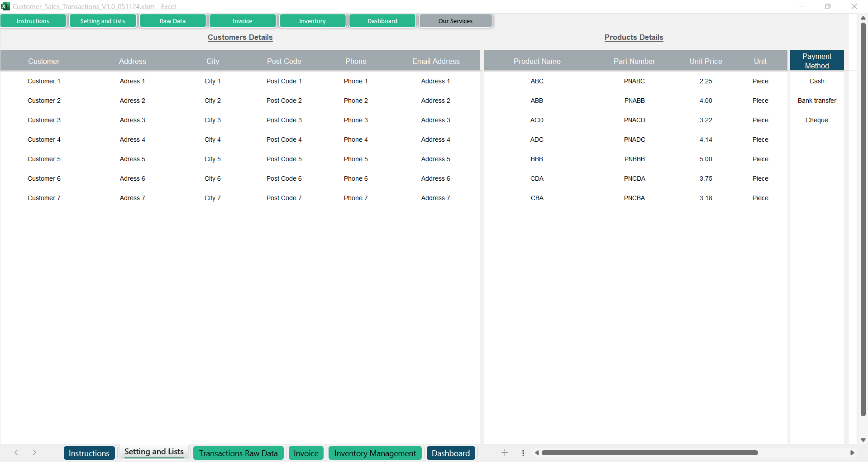868x462 pixels.
Task: Switch to Transactions Raw Data sheet tab
Action: pos(238,453)
